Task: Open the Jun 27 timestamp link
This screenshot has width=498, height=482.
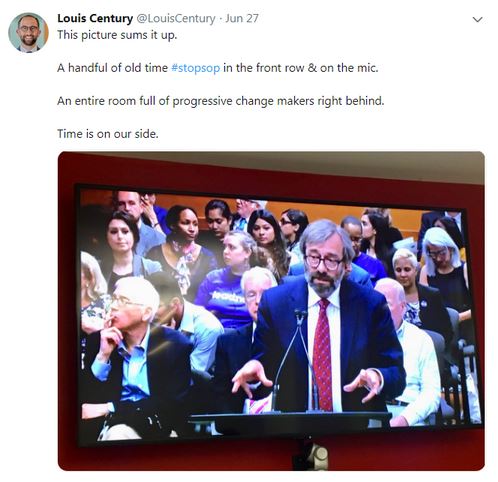Action: click(242, 18)
